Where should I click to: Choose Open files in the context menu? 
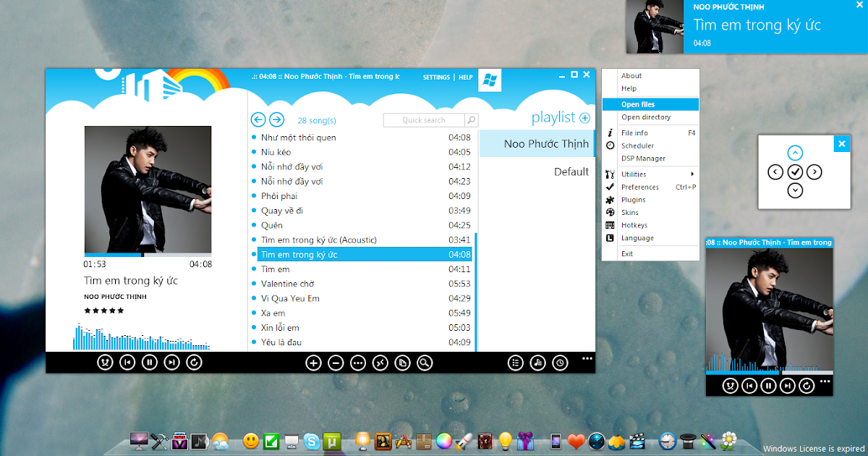[650, 104]
